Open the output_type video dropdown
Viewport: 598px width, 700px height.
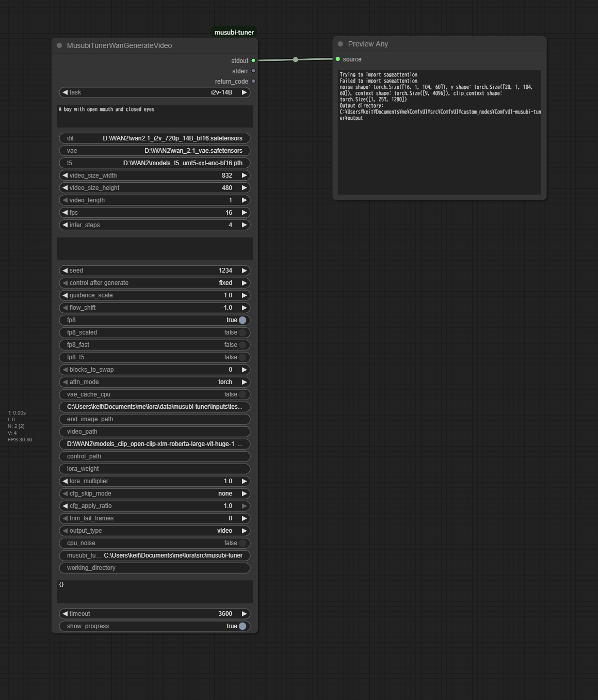(155, 531)
